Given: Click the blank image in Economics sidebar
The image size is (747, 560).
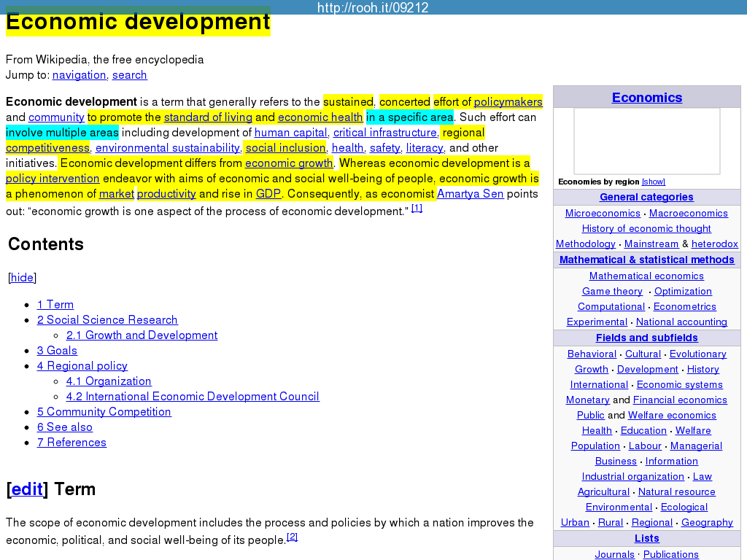Looking at the screenshot, I should [x=646, y=141].
